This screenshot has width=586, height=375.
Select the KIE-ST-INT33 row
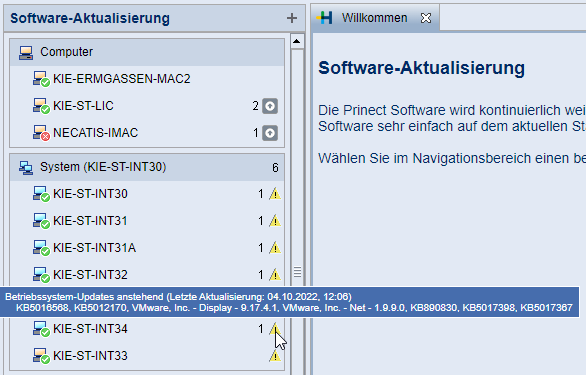pos(147,356)
